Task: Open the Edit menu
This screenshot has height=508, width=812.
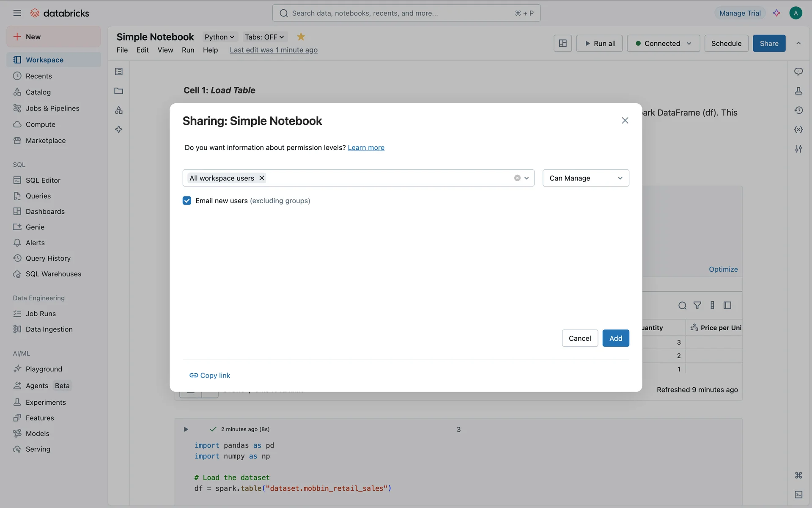Action: (143, 50)
